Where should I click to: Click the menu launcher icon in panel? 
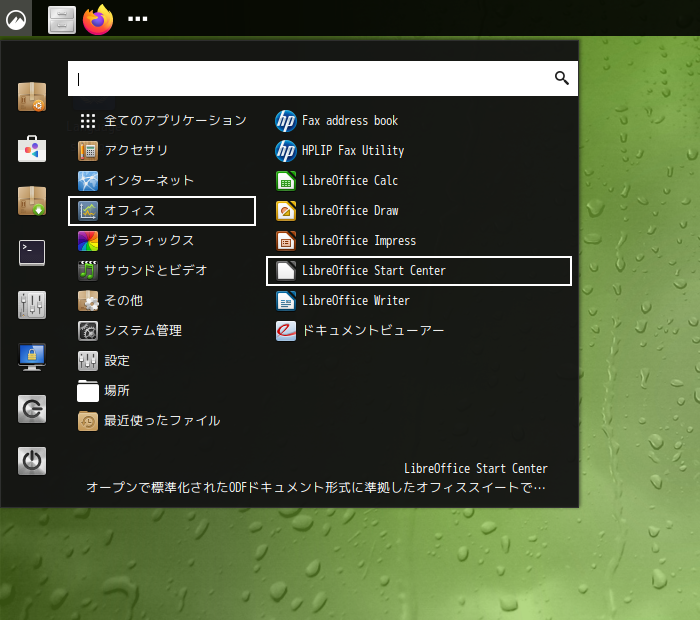point(16,20)
